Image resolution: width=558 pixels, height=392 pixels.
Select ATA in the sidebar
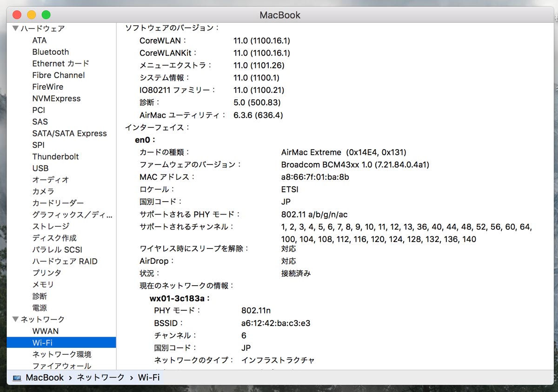[x=40, y=40]
